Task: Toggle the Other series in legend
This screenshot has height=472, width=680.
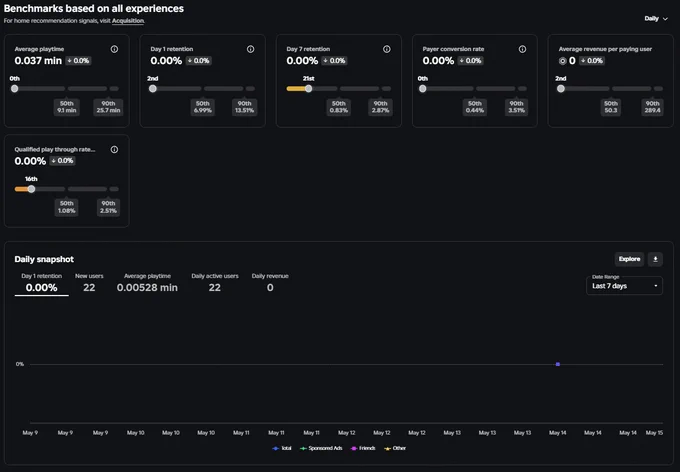Action: (395, 448)
